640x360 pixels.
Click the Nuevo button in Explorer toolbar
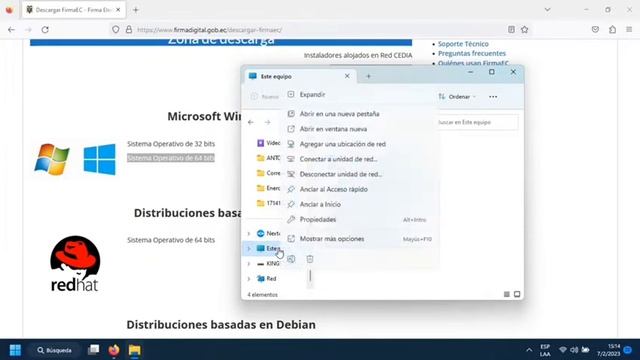click(x=264, y=97)
